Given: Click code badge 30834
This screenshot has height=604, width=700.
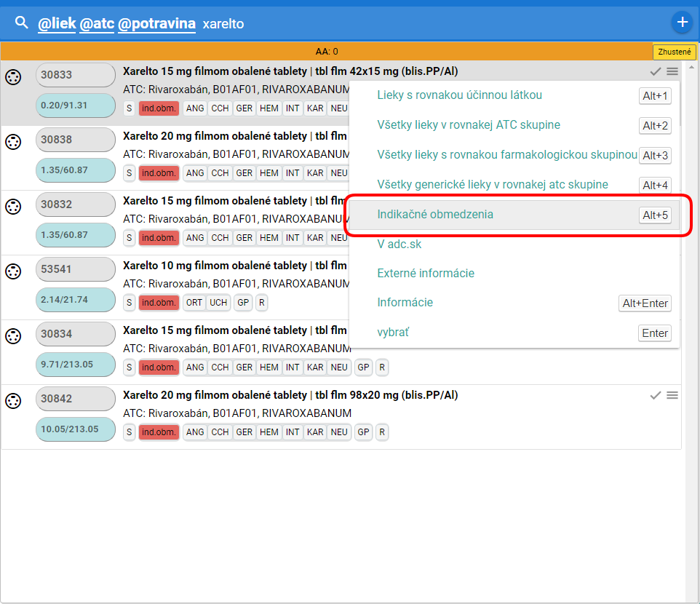Looking at the screenshot, I should tap(76, 333).
